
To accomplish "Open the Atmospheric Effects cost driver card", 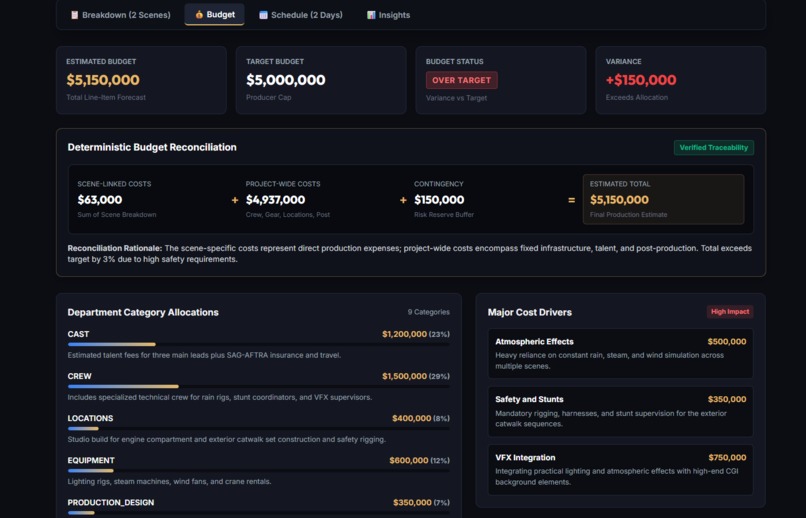I will [620, 354].
